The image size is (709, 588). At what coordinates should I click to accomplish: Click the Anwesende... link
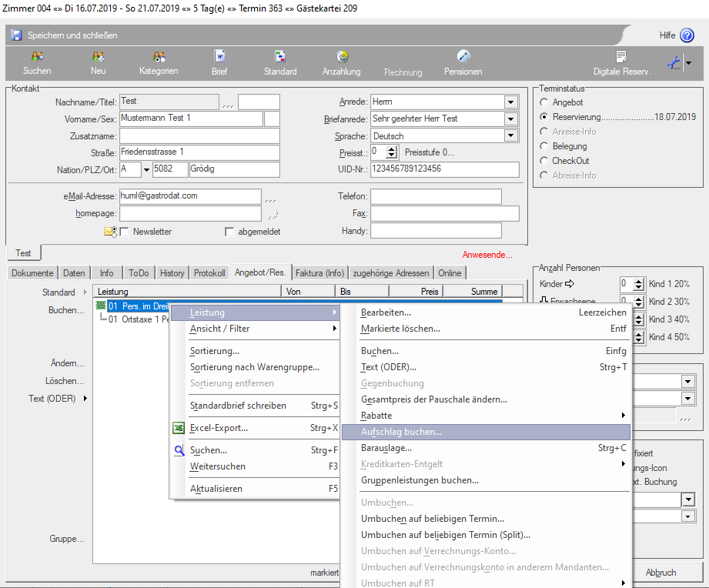(487, 255)
